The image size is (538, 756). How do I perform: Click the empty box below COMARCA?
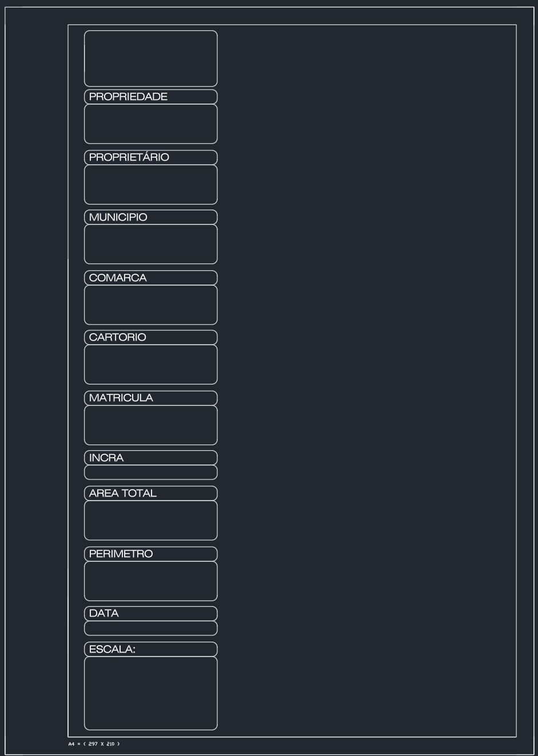coord(151,305)
